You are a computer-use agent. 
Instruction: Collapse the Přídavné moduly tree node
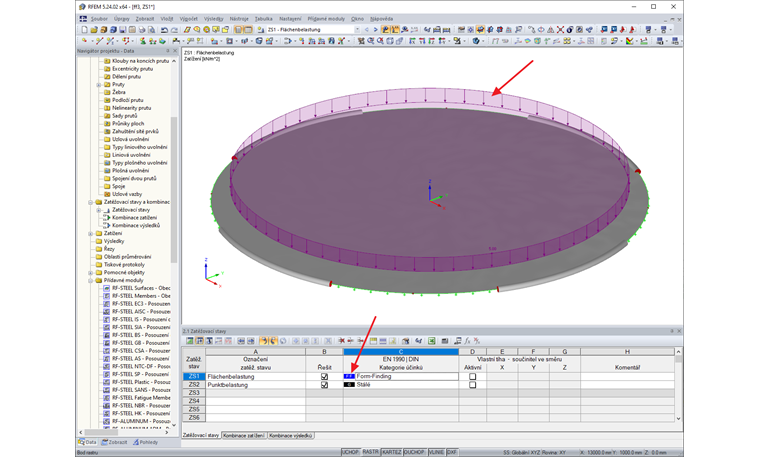point(91,280)
